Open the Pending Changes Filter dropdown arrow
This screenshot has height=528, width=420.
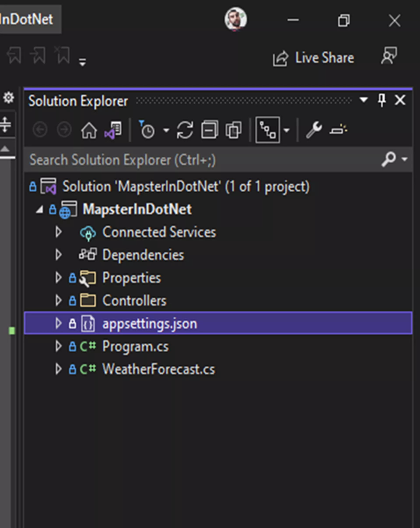[x=166, y=130]
